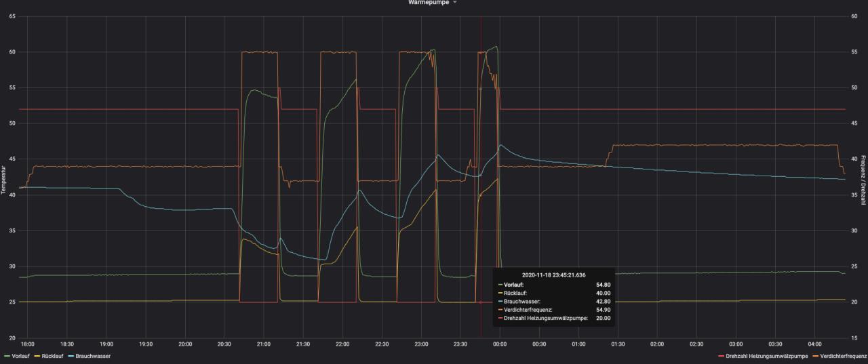868x364 pixels.
Task: Click the tooltip timestamp 2020-11-18 23:45:21.636
Action: (x=554, y=274)
